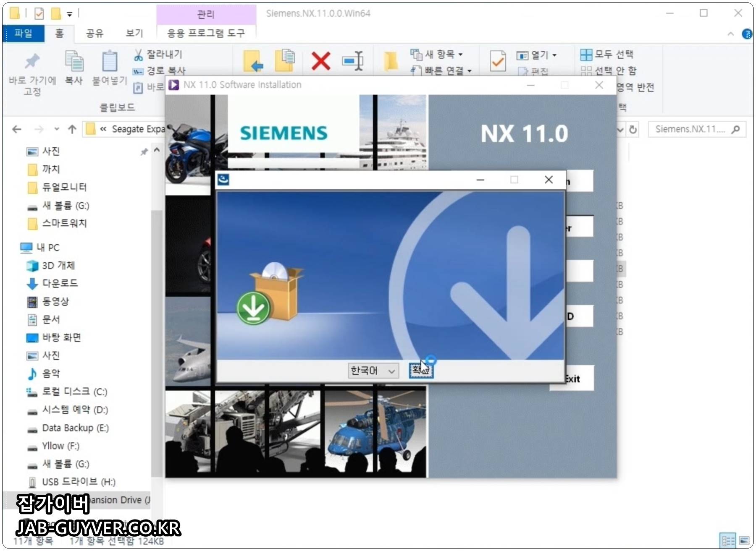Open the 빠른 연결 dropdown
The width and height of the screenshot is (756, 551).
tap(441, 71)
